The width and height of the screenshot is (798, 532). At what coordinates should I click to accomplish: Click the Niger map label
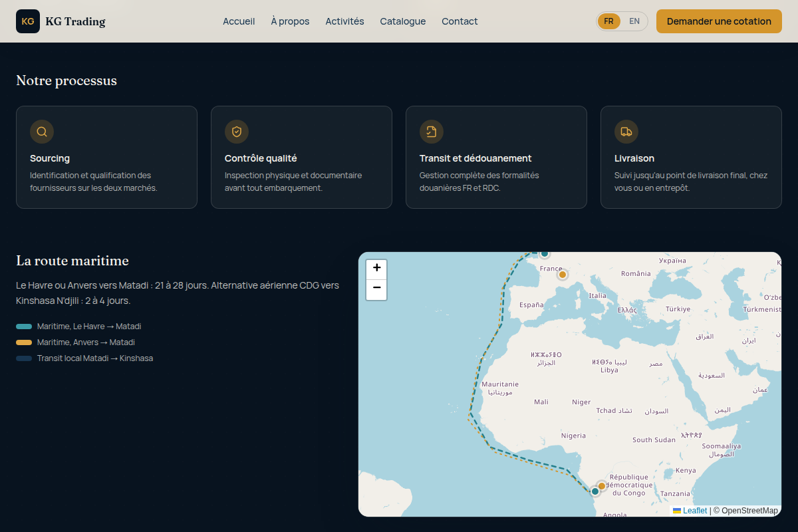pyautogui.click(x=581, y=402)
